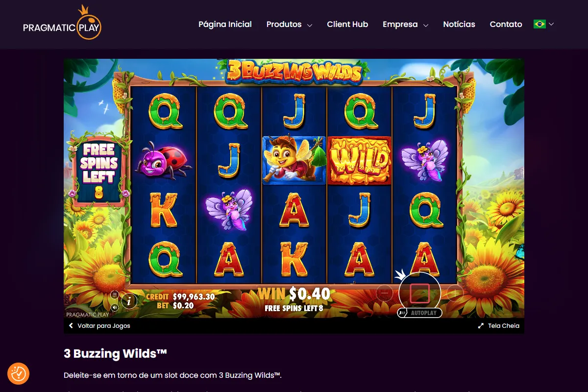Click the WILD symbol on the reels
The width and height of the screenshot is (588, 392).
click(359, 160)
